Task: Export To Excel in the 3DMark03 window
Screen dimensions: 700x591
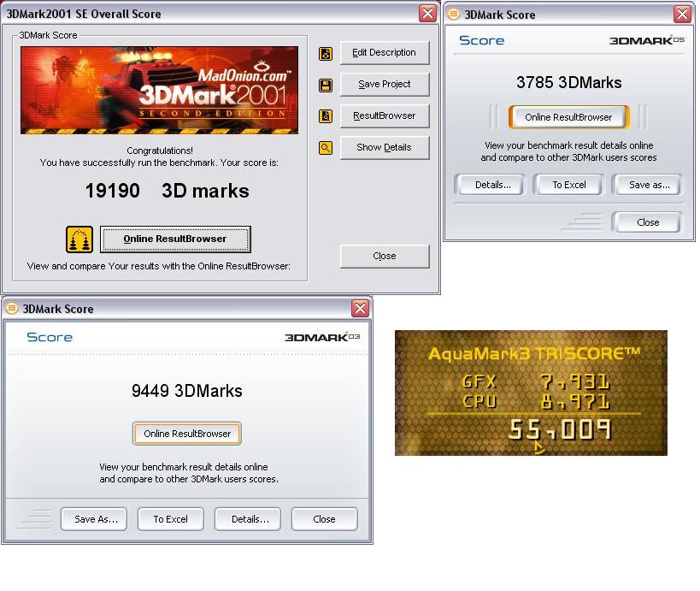Action: coord(171,519)
